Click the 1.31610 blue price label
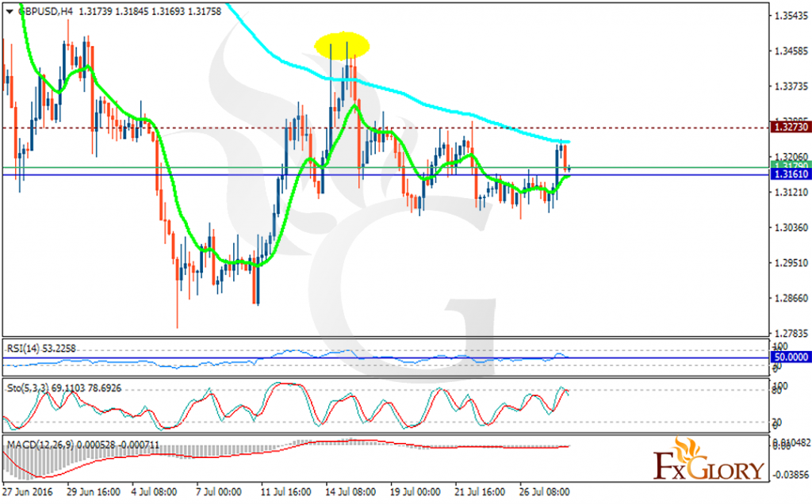The height and width of the screenshot is (504, 812). pos(791,174)
